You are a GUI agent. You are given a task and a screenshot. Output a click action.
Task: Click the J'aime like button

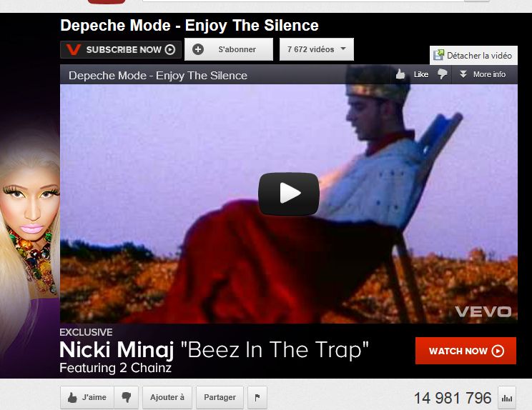87,397
